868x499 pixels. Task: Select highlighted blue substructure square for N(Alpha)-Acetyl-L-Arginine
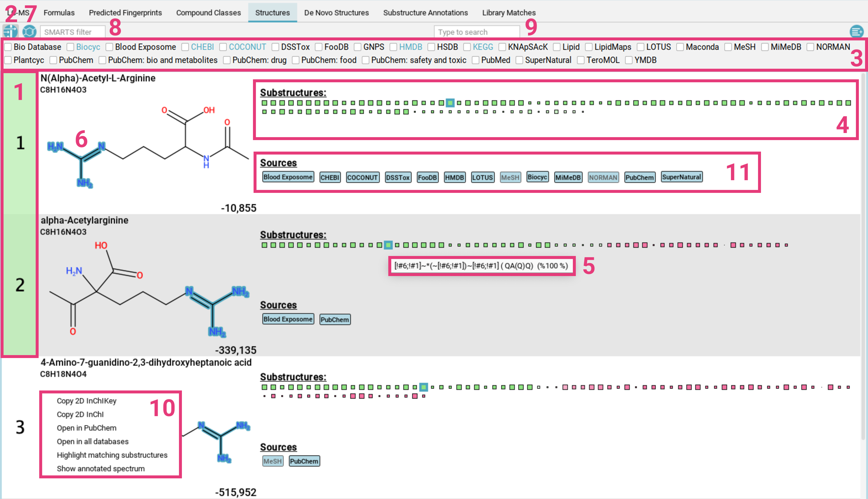(x=451, y=103)
